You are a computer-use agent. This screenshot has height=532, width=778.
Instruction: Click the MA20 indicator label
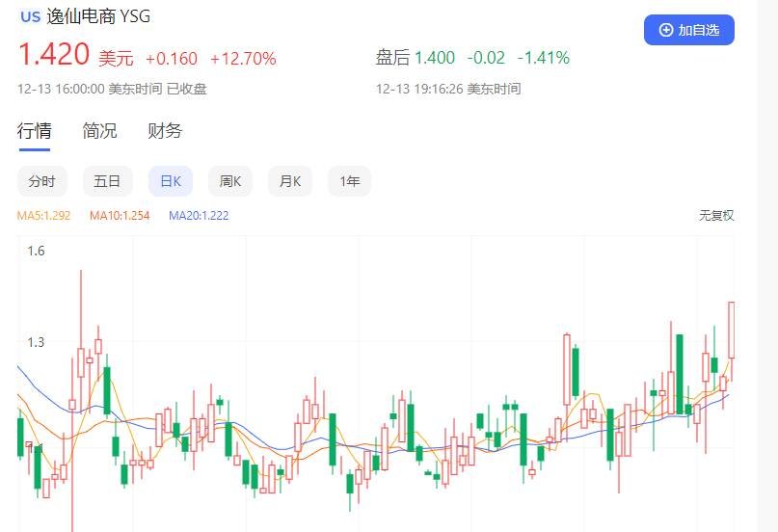[x=199, y=215]
